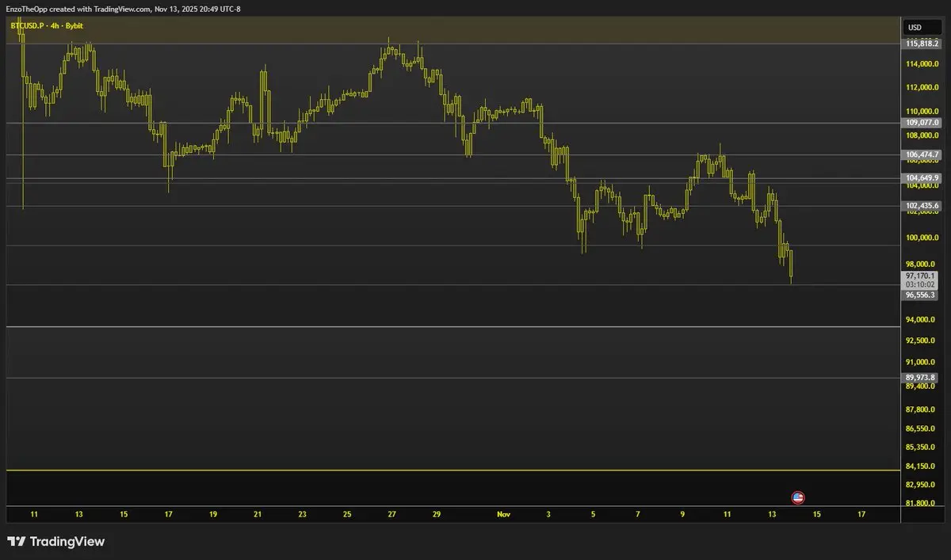This screenshot has height=560, width=951.
Task: Click the 19 date label on time axis
Action: 213,514
